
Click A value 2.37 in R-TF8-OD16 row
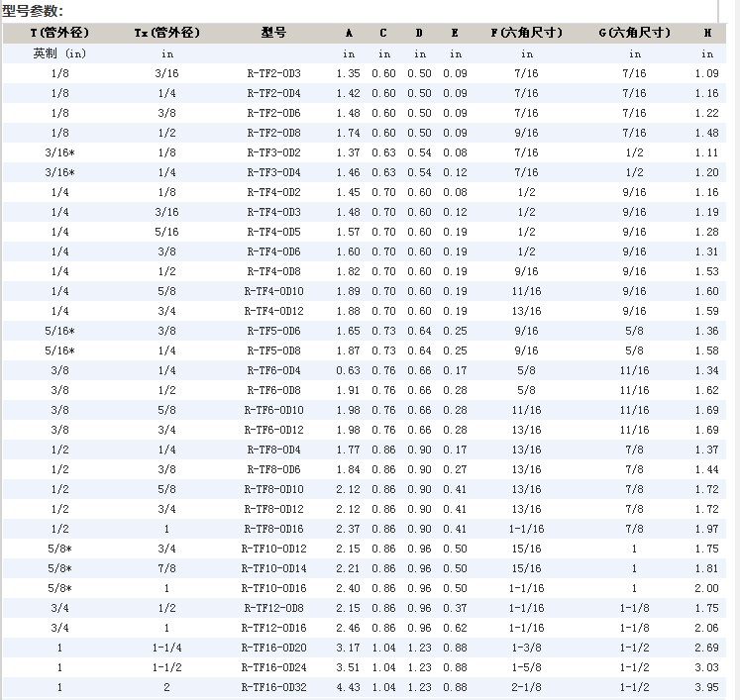(349, 530)
